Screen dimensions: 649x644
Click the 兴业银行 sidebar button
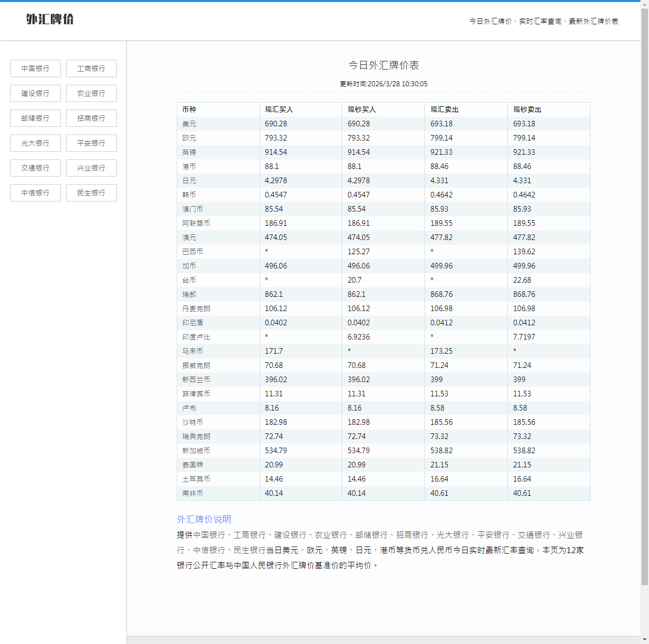(91, 168)
